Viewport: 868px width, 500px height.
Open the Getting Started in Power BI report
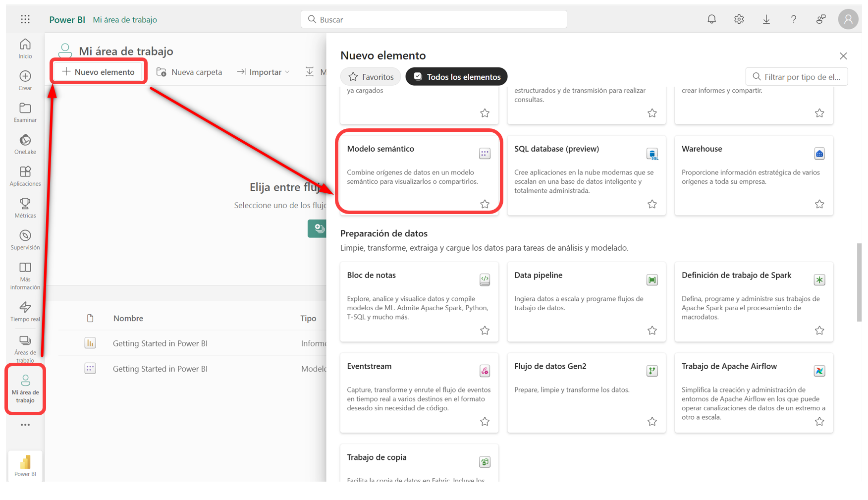160,343
